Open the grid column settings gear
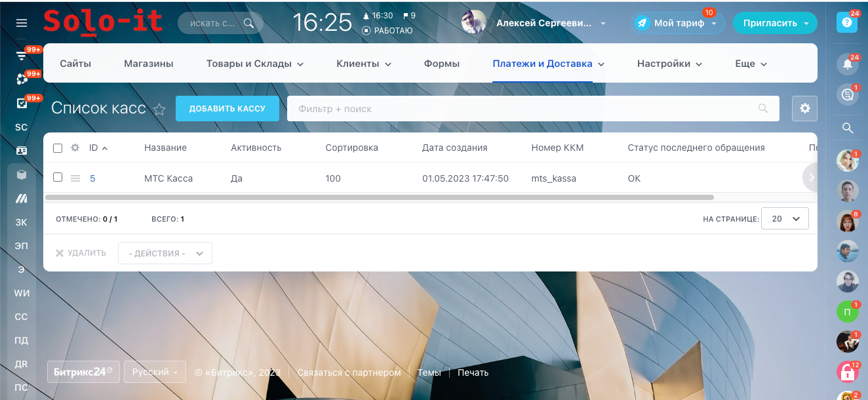 pyautogui.click(x=75, y=148)
